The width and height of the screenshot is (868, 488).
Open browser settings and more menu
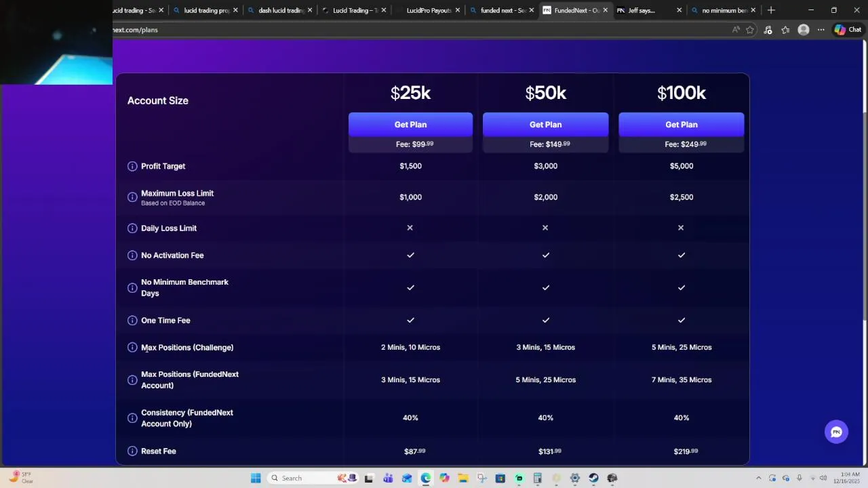tap(821, 30)
